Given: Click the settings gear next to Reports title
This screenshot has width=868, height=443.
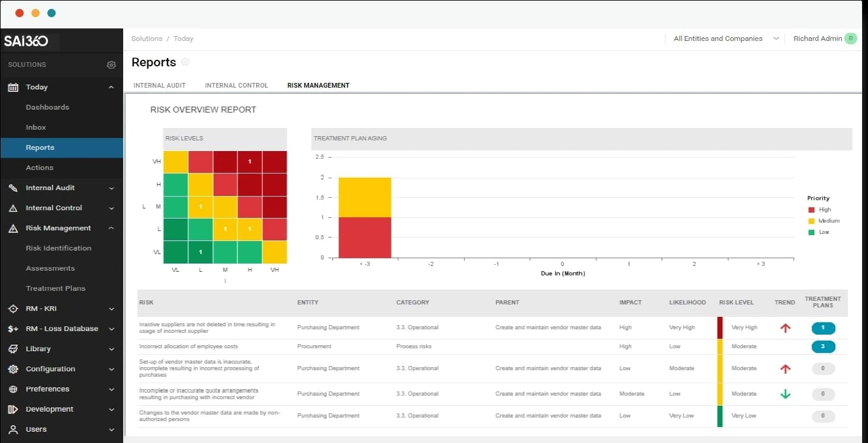Looking at the screenshot, I should coord(185,62).
